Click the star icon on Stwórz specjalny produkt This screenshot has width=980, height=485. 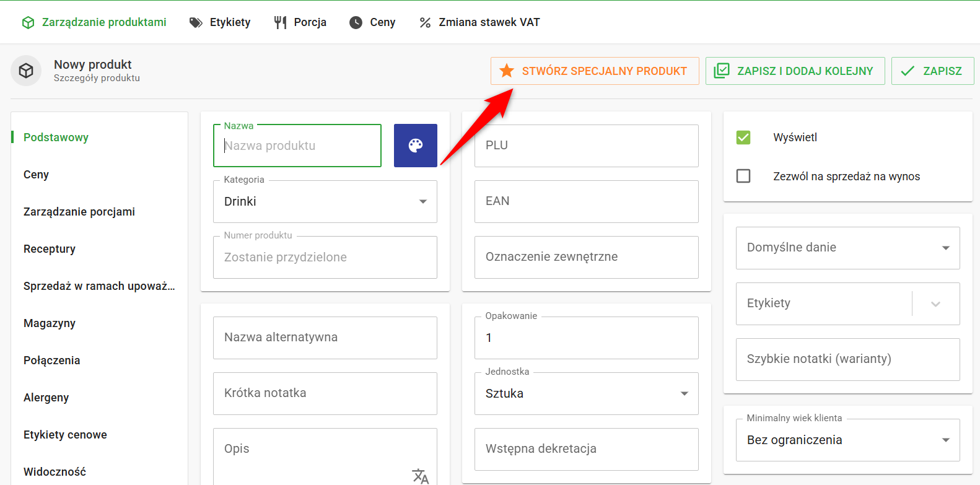tap(507, 71)
